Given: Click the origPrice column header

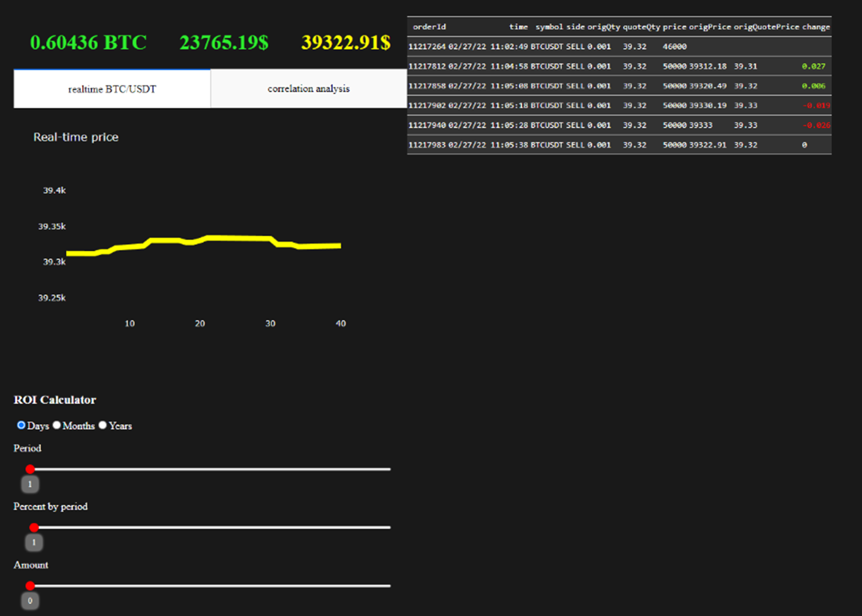Looking at the screenshot, I should click(x=710, y=27).
